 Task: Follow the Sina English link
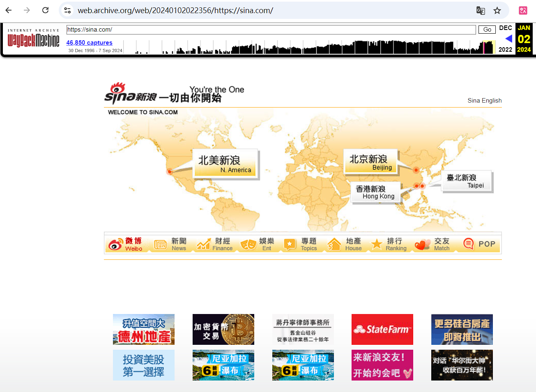pos(484,101)
